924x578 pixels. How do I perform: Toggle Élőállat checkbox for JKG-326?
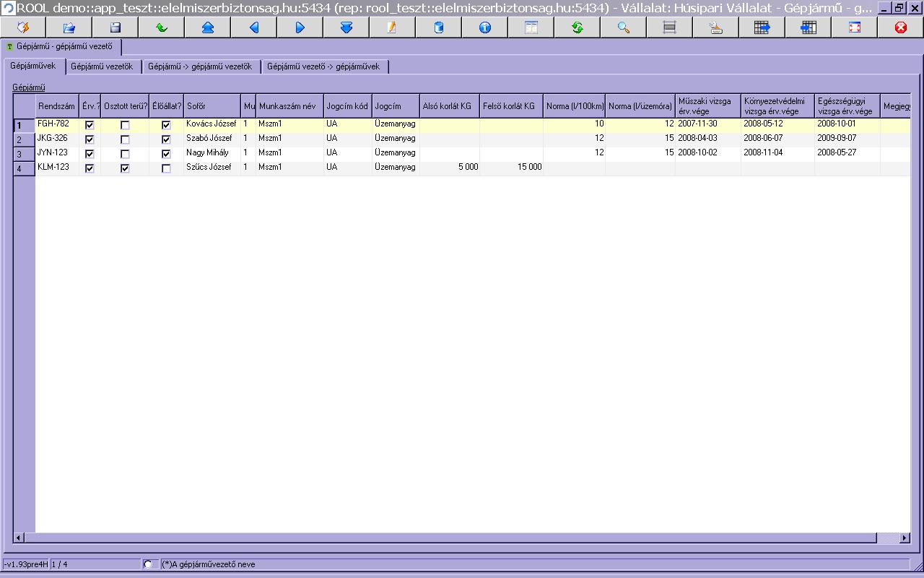(166, 139)
